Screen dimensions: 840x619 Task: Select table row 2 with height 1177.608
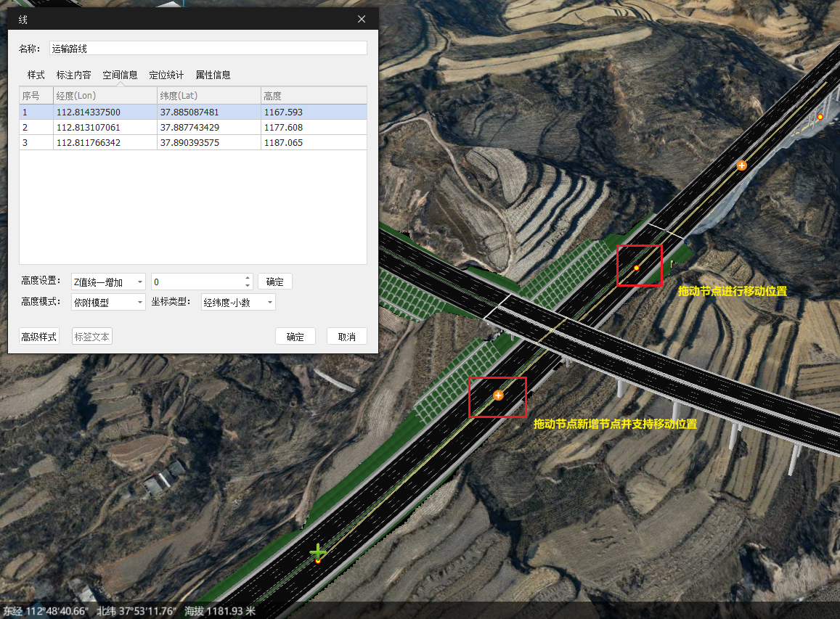[192, 128]
